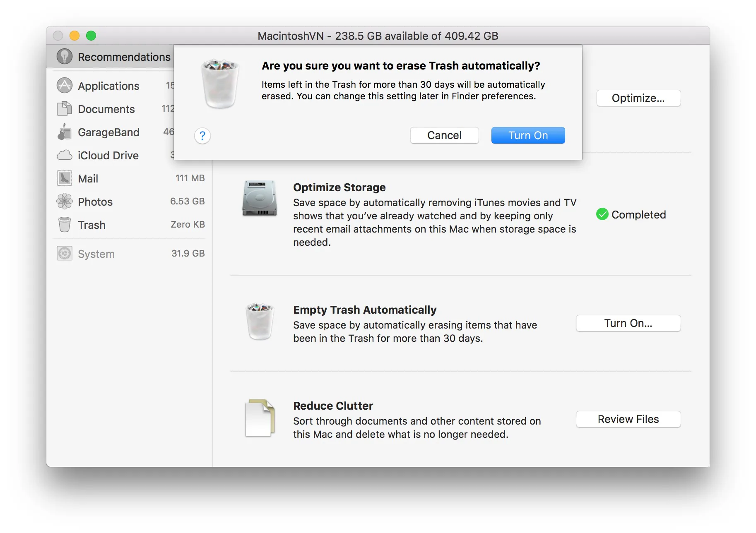
Task: Click the System size 31.9 GB
Action: 188,253
